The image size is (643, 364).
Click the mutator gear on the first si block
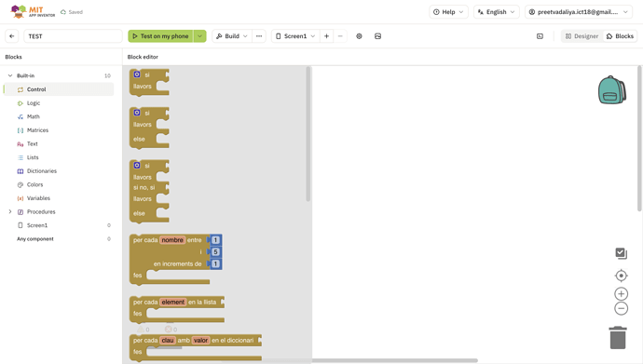tap(137, 74)
